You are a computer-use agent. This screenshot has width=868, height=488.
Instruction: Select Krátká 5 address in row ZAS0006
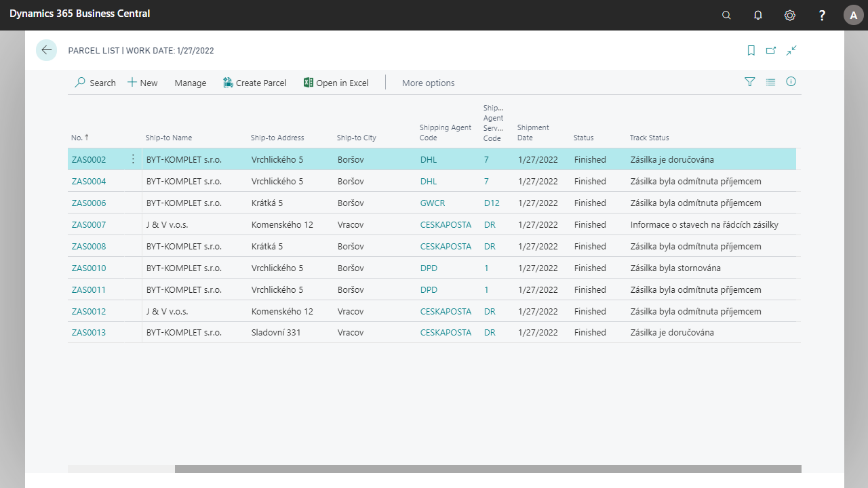(267, 203)
